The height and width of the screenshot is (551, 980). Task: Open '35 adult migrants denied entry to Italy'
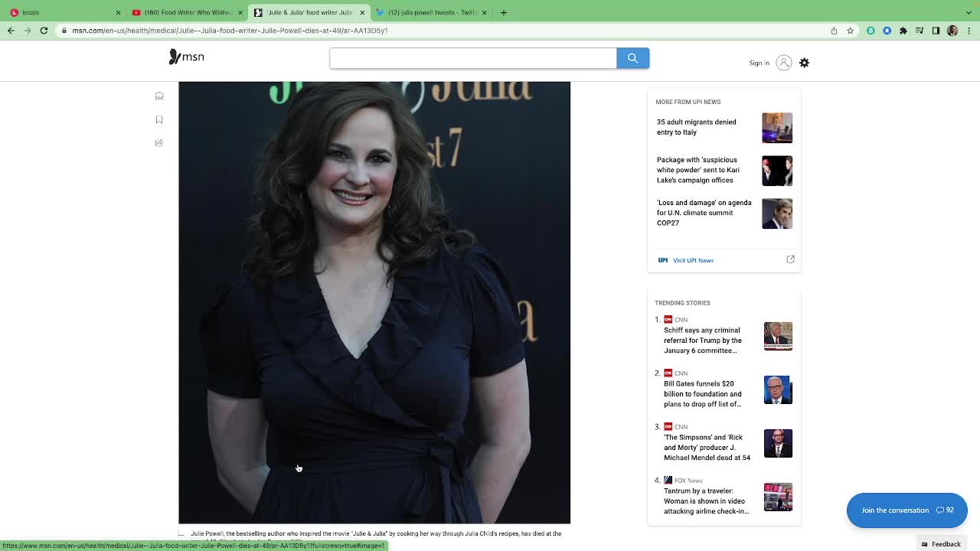(696, 127)
